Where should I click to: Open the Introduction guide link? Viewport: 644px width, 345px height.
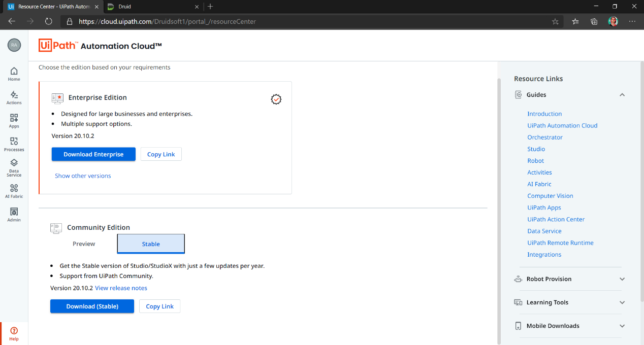[544, 114]
